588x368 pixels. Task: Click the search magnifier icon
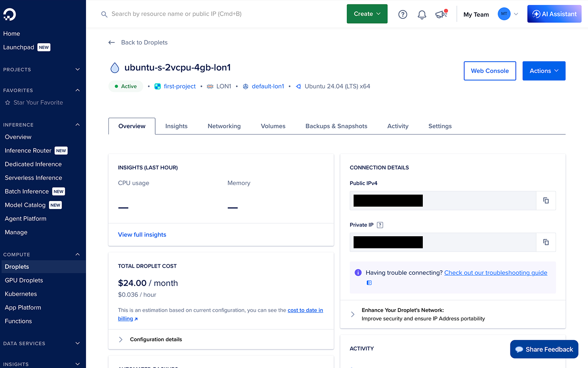click(x=104, y=14)
